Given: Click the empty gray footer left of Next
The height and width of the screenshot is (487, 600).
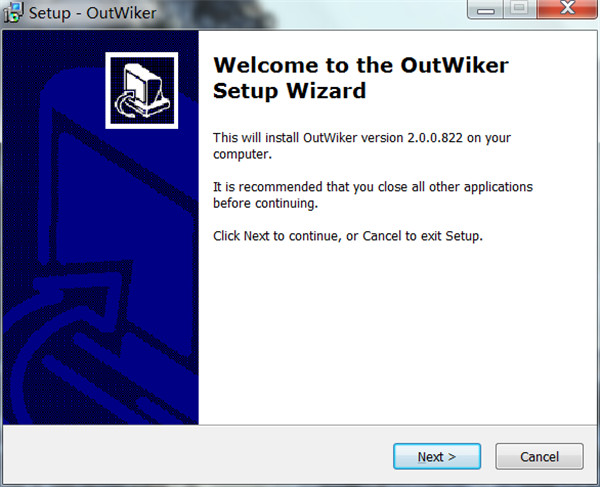Looking at the screenshot, I should click(x=197, y=455).
